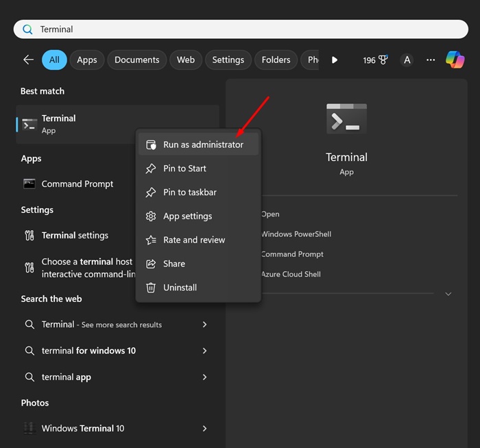Viewport: 480px width, 448px height.
Task: Click the user account avatar 'A'
Action: 407,60
